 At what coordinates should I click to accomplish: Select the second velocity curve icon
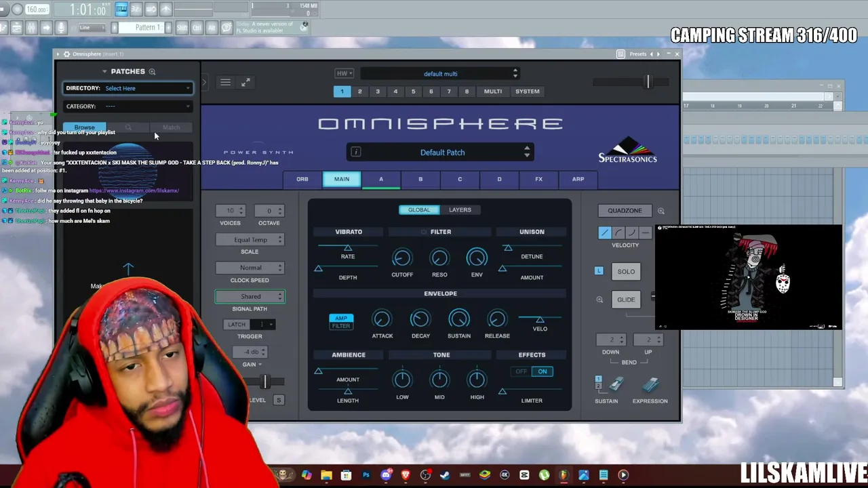[618, 232]
